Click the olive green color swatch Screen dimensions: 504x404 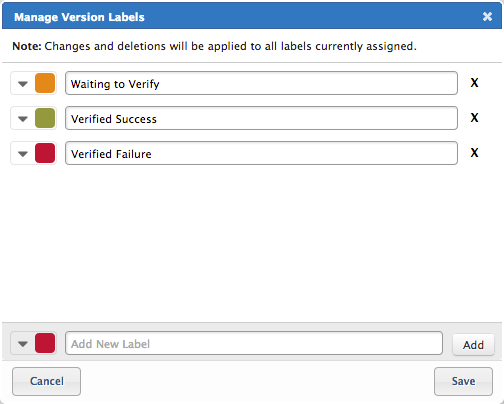click(x=45, y=118)
